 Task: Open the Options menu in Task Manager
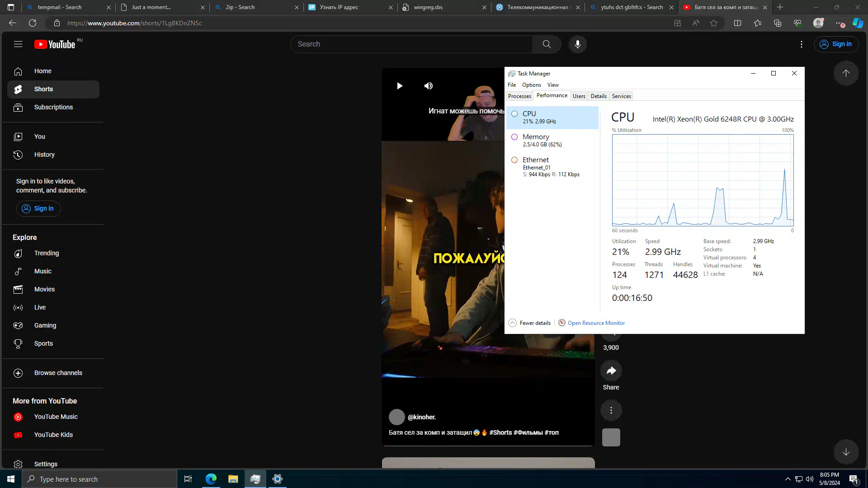pyautogui.click(x=531, y=85)
